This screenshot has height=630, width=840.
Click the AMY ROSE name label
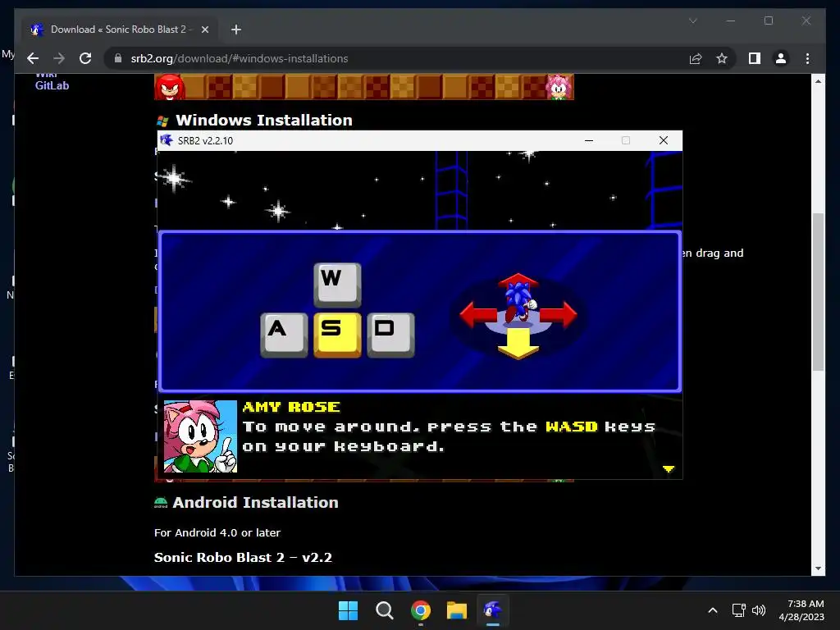pyautogui.click(x=291, y=407)
